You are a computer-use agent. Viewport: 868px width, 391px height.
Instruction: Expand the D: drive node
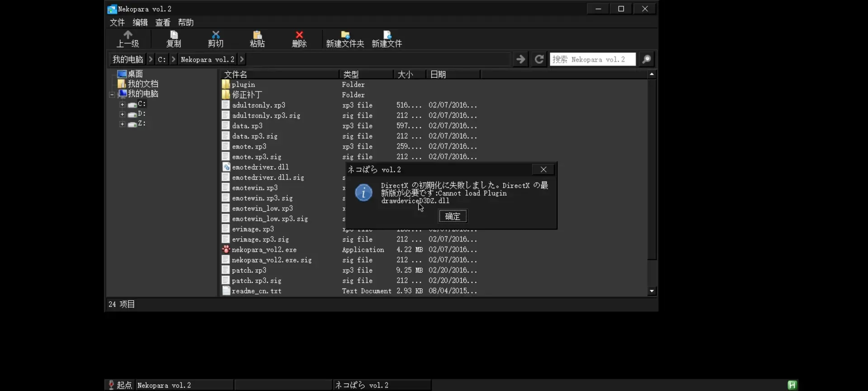point(122,114)
